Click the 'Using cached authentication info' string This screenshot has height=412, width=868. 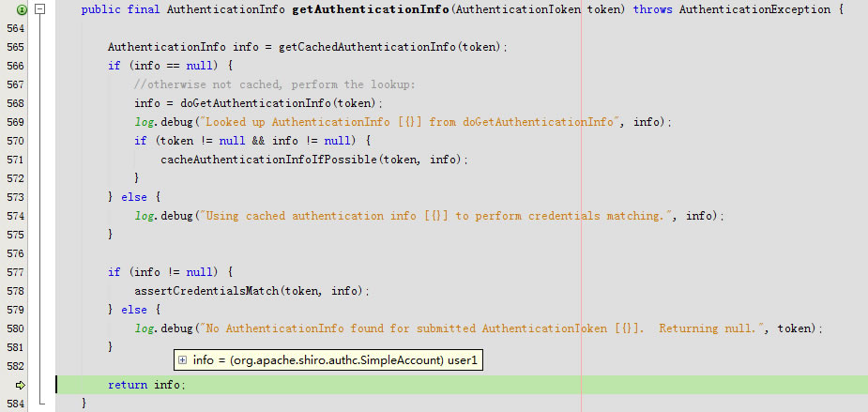coord(436,216)
